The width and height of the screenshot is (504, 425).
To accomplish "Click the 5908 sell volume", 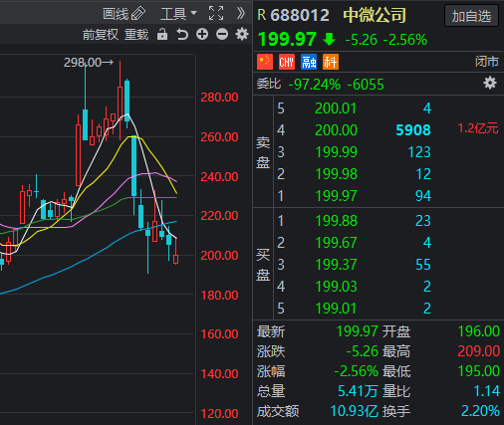I will (413, 130).
